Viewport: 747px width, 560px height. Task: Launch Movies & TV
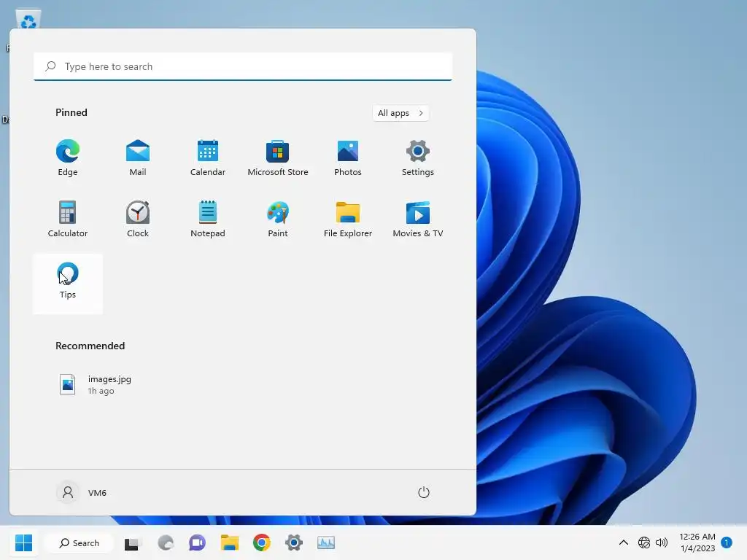click(418, 219)
